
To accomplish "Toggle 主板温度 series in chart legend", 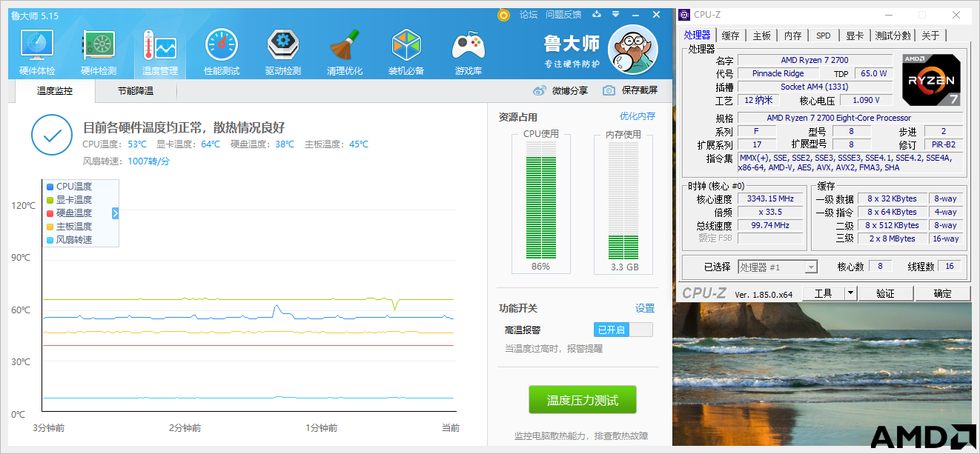I will click(69, 227).
